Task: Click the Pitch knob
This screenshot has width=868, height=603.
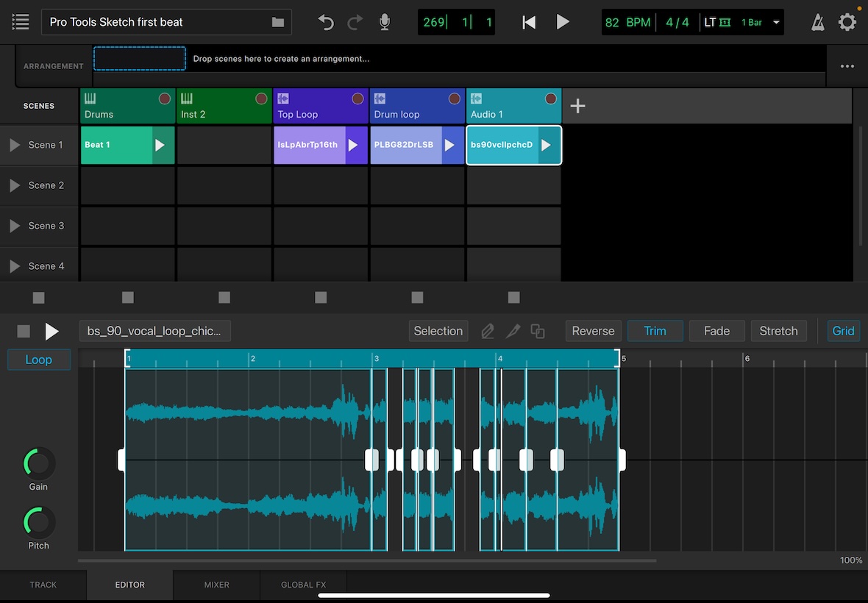Action: [39, 522]
